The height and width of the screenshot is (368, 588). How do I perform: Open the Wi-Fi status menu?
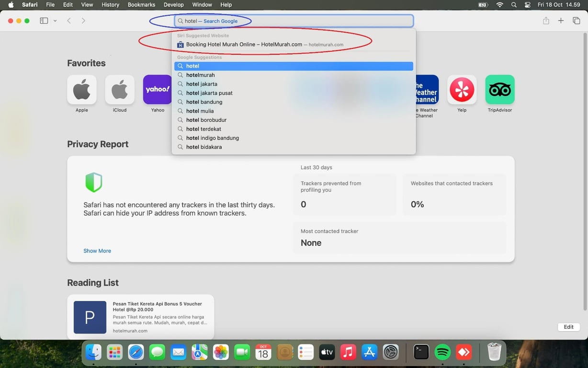click(500, 5)
